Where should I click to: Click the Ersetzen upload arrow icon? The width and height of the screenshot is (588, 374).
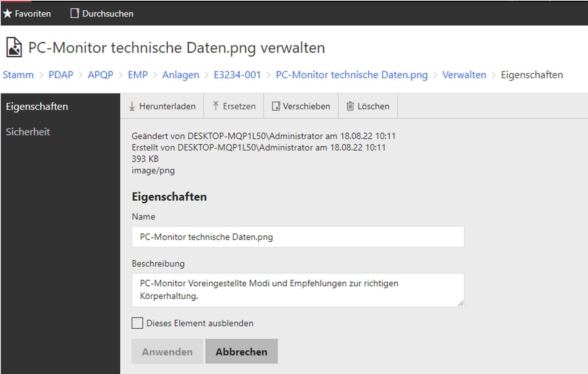(216, 106)
